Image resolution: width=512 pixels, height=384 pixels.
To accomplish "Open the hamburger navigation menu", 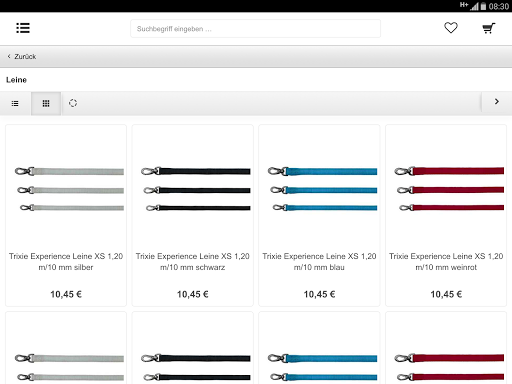I will (x=23, y=28).
